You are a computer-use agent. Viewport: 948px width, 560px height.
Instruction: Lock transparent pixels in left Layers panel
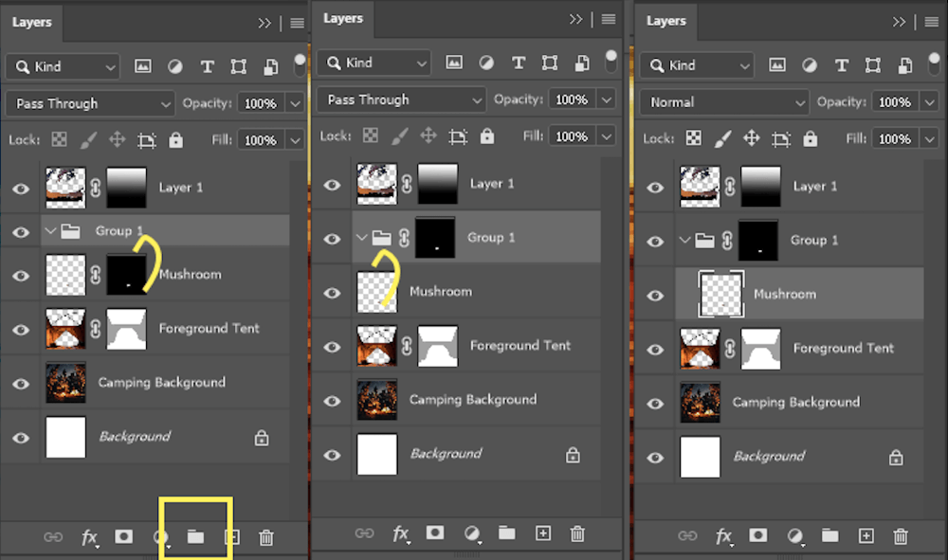tap(59, 140)
